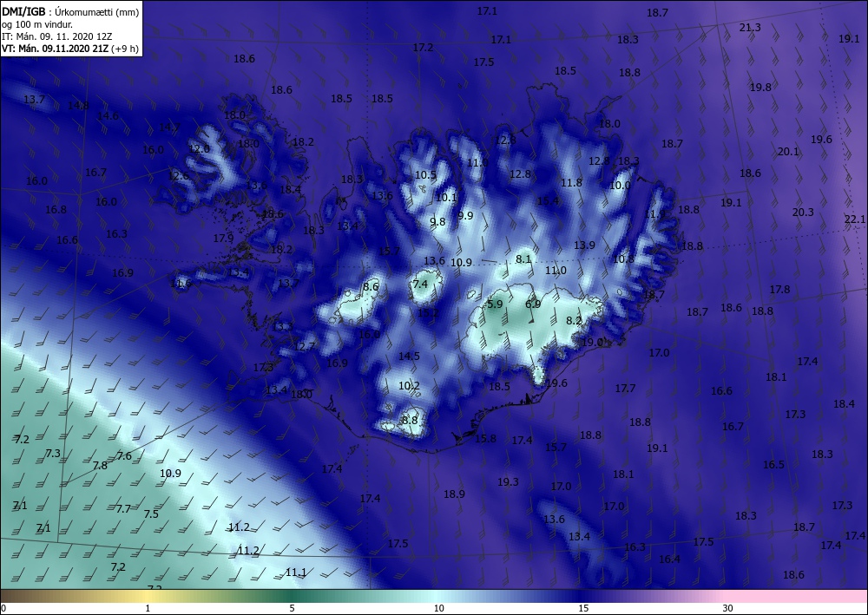Click the 13.9 value label

[x=584, y=245]
